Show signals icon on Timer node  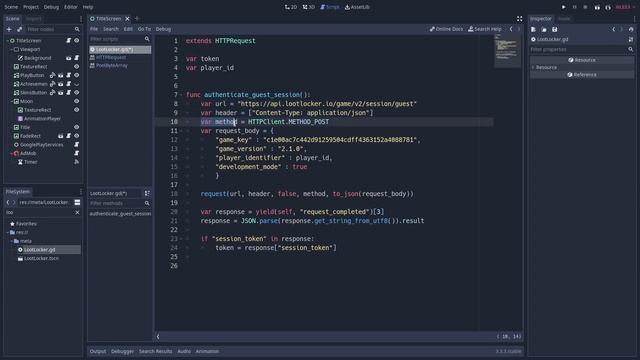[x=76, y=162]
